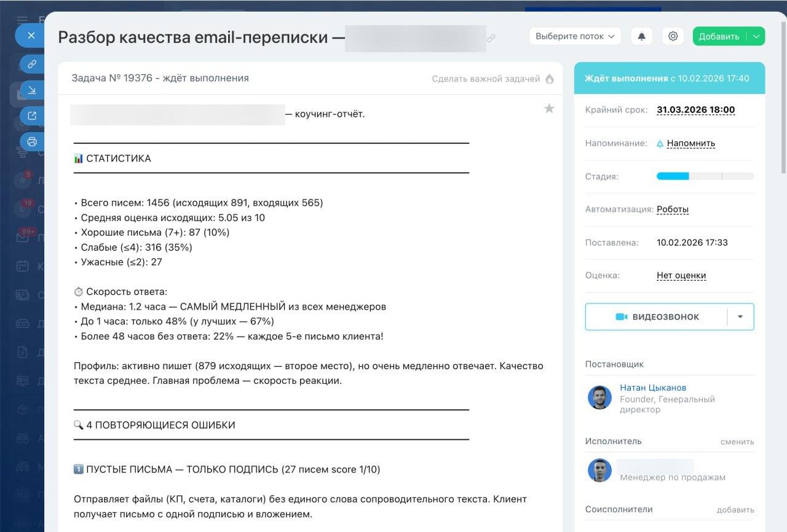This screenshot has height=532, width=787.
Task: Click the assignee's avatar under 'Исполнитель'
Action: pyautogui.click(x=599, y=471)
